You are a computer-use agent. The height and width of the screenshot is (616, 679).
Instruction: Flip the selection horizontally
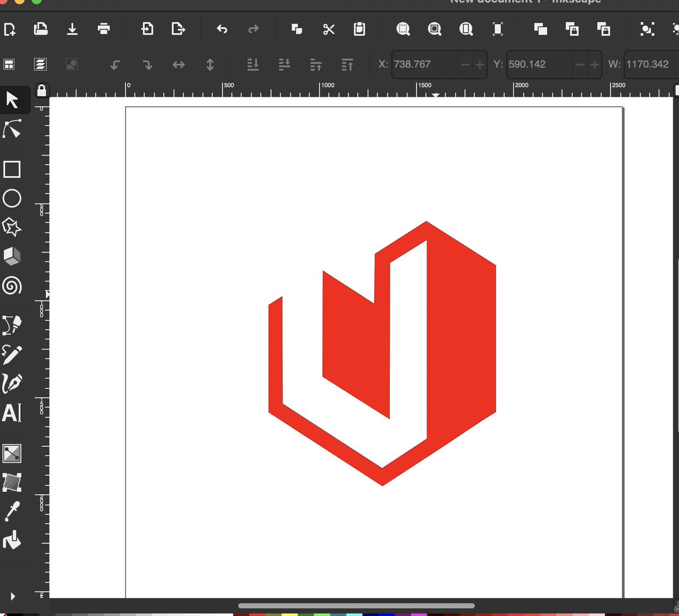click(x=178, y=65)
